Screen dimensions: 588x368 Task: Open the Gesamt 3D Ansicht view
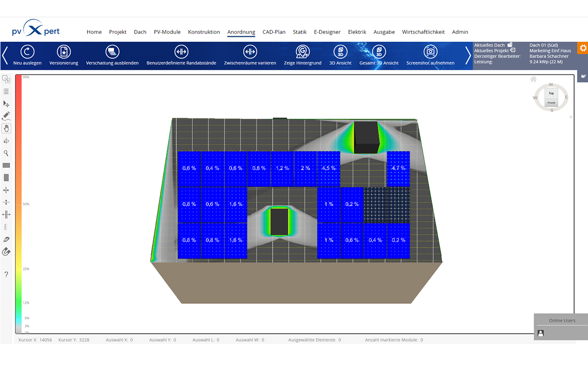click(x=379, y=52)
